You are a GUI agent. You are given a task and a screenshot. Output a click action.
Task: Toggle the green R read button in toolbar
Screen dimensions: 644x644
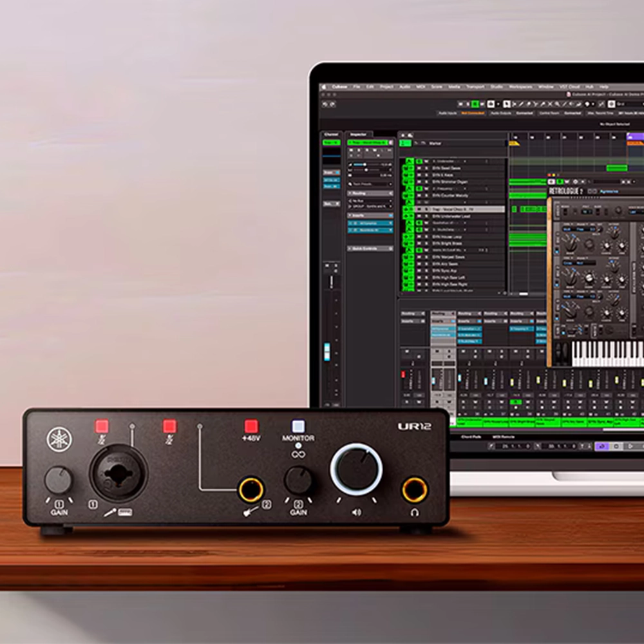pos(475,104)
